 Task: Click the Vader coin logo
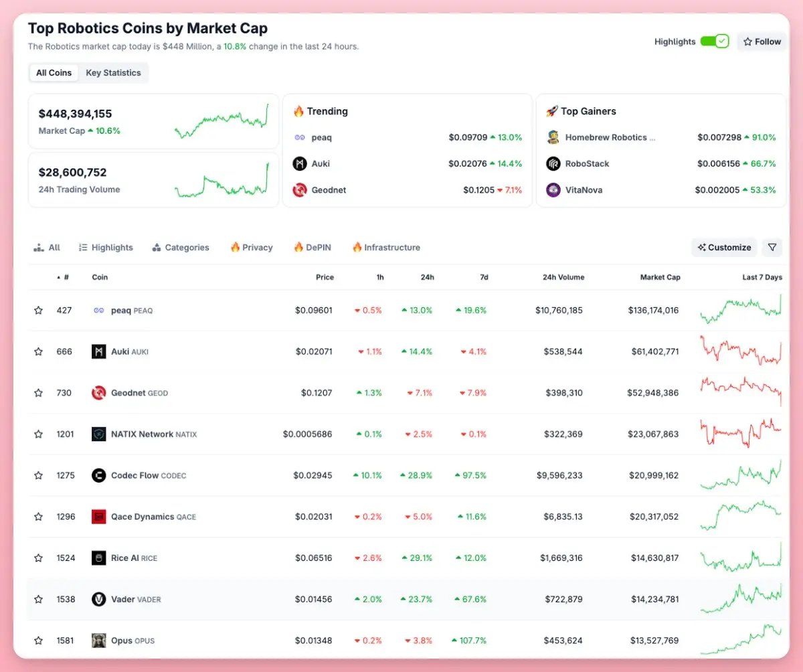tap(98, 600)
